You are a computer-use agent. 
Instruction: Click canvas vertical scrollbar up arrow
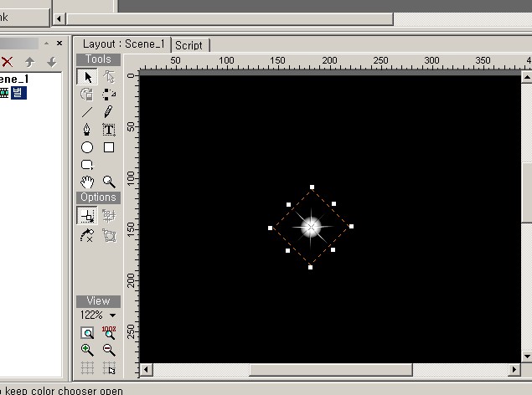tap(527, 77)
